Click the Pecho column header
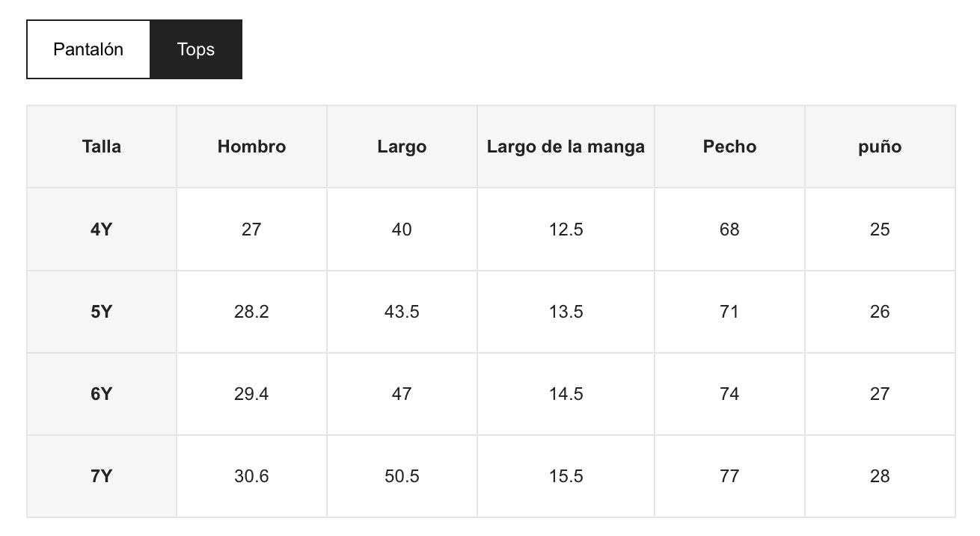This screenshot has width=980, height=536. 729,147
